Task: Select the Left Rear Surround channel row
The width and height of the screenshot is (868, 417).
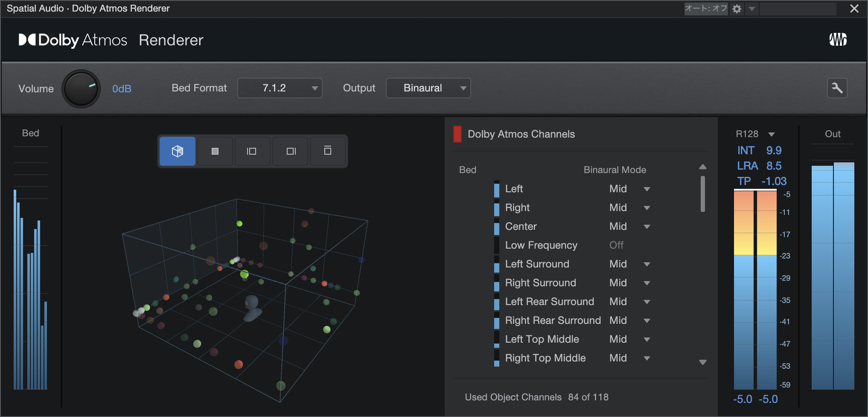Action: point(572,302)
